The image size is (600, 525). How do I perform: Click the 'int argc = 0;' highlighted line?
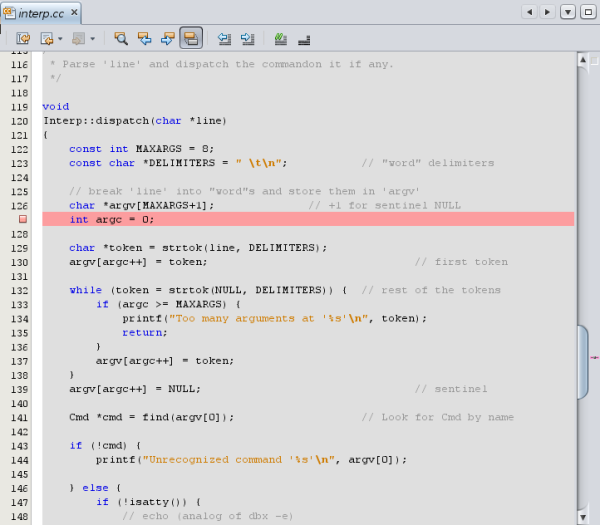click(308, 219)
